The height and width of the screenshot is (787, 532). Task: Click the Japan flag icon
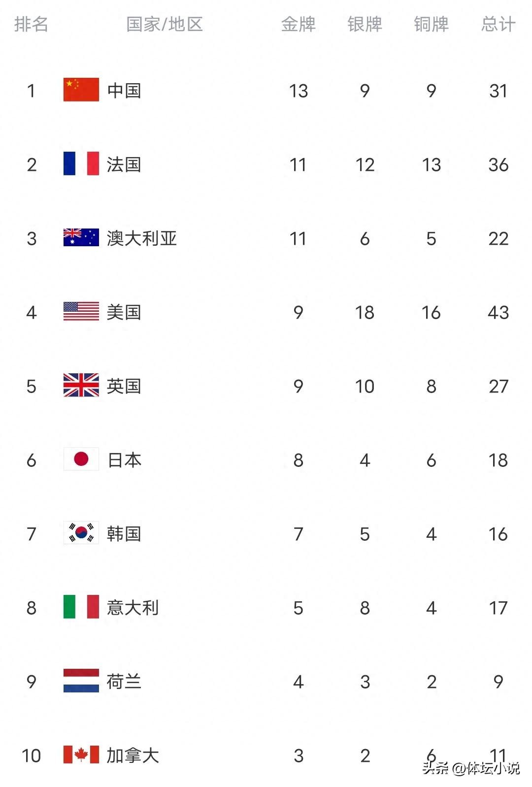(81, 459)
